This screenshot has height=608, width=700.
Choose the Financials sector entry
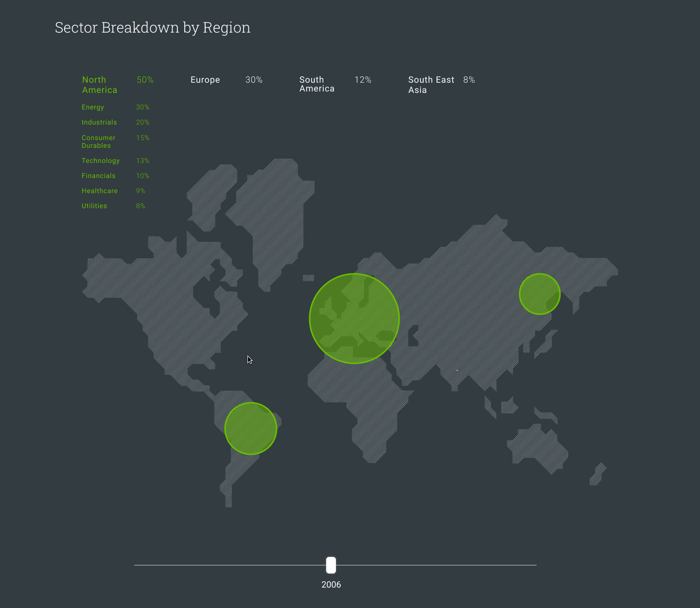(x=99, y=176)
